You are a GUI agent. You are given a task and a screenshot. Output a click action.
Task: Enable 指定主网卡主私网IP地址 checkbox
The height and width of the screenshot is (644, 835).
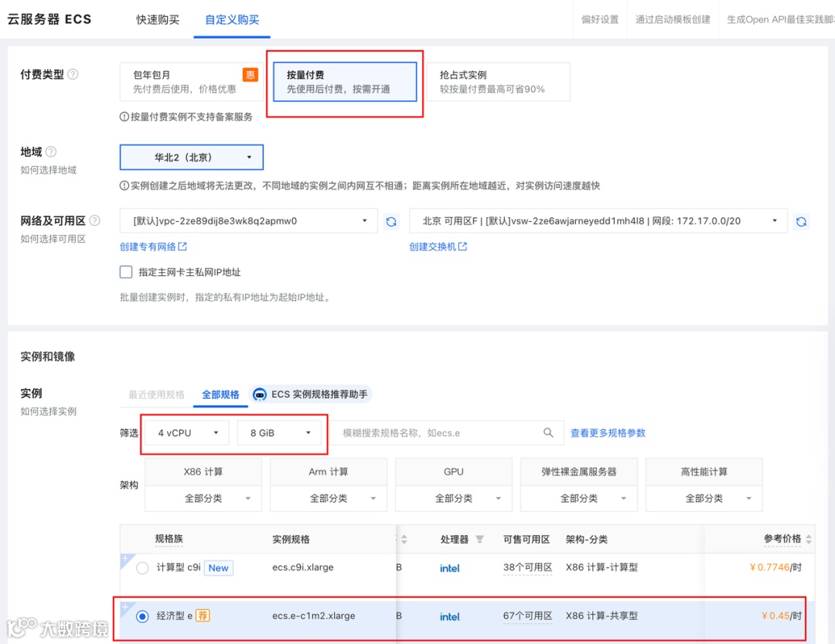126,272
